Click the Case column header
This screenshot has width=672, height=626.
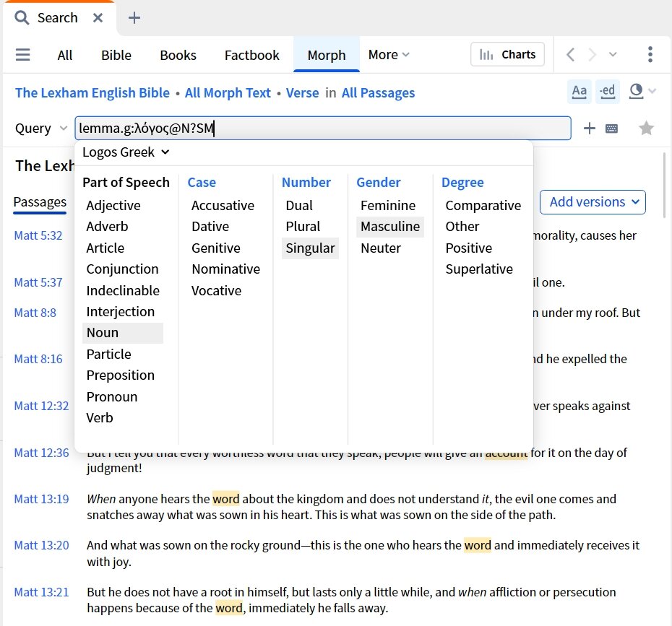[202, 183]
